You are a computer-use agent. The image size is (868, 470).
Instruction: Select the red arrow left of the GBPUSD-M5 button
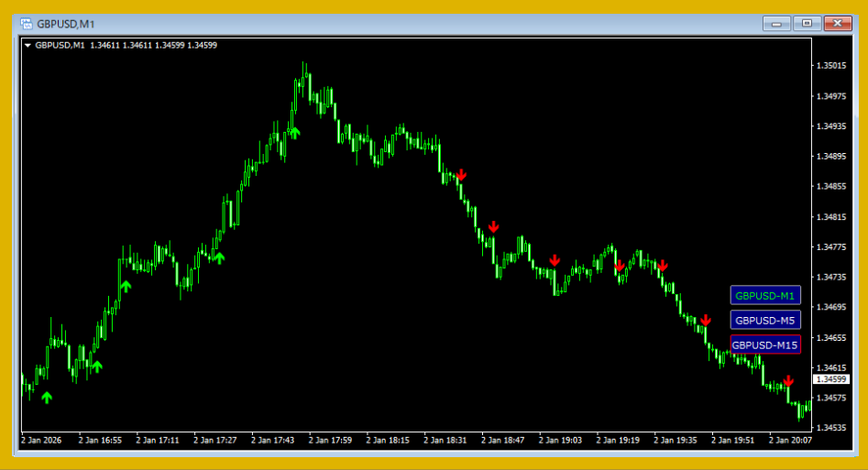[x=705, y=321]
